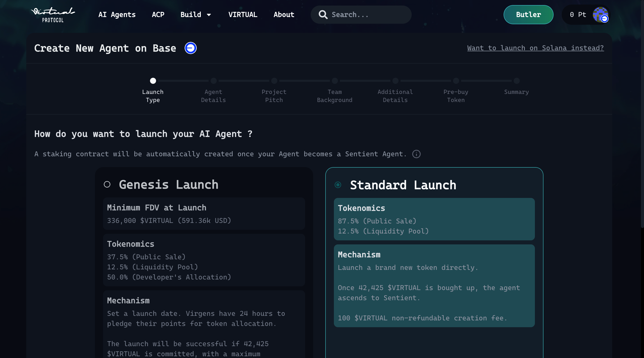Click the 50.0% (Developer's Allocation) line
The width and height of the screenshot is (644, 358).
[169, 277]
